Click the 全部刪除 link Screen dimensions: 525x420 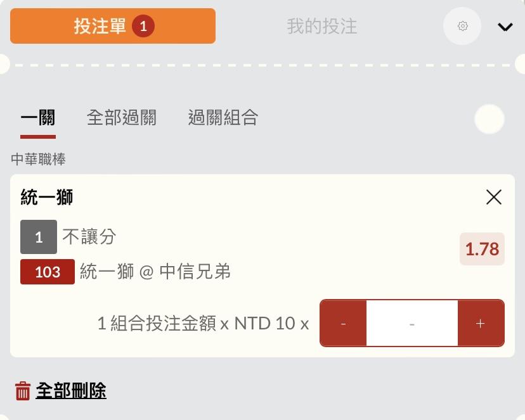pyautogui.click(x=71, y=390)
